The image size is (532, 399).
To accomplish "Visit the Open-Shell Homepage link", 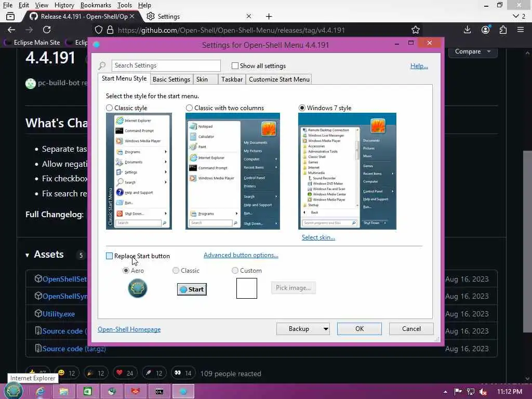I will click(x=129, y=329).
